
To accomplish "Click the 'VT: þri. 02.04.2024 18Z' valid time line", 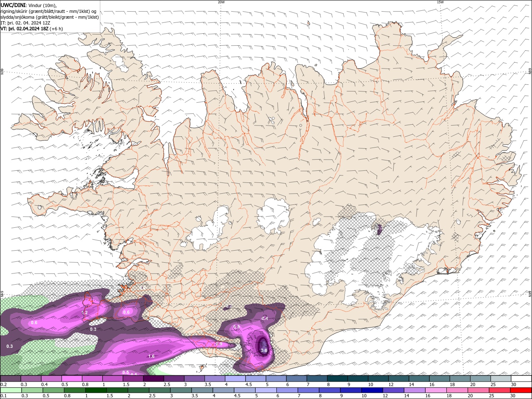I will 25,29.
